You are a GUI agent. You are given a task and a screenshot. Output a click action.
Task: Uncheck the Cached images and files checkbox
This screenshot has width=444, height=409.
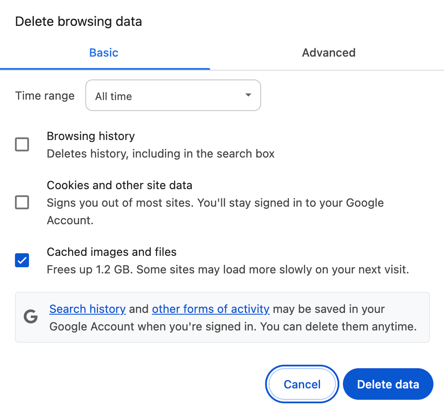pos(22,260)
